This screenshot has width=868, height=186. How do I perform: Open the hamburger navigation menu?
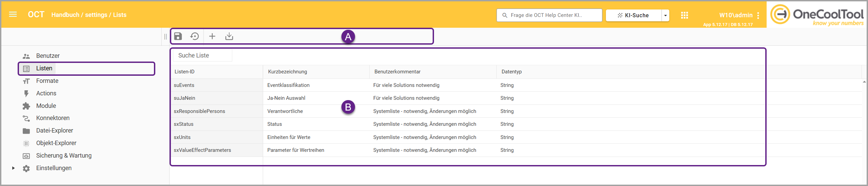(x=13, y=15)
